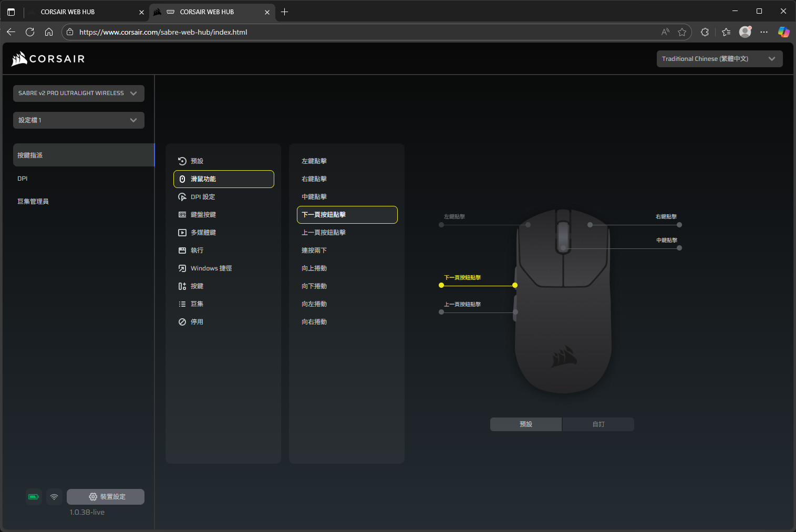The width and height of the screenshot is (796, 532).
Task: Click the window icon beside 執行
Action: (x=182, y=251)
